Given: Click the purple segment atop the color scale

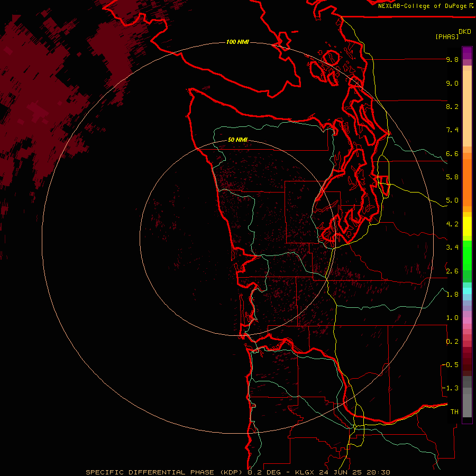Looking at the screenshot, I should pyautogui.click(x=467, y=53).
